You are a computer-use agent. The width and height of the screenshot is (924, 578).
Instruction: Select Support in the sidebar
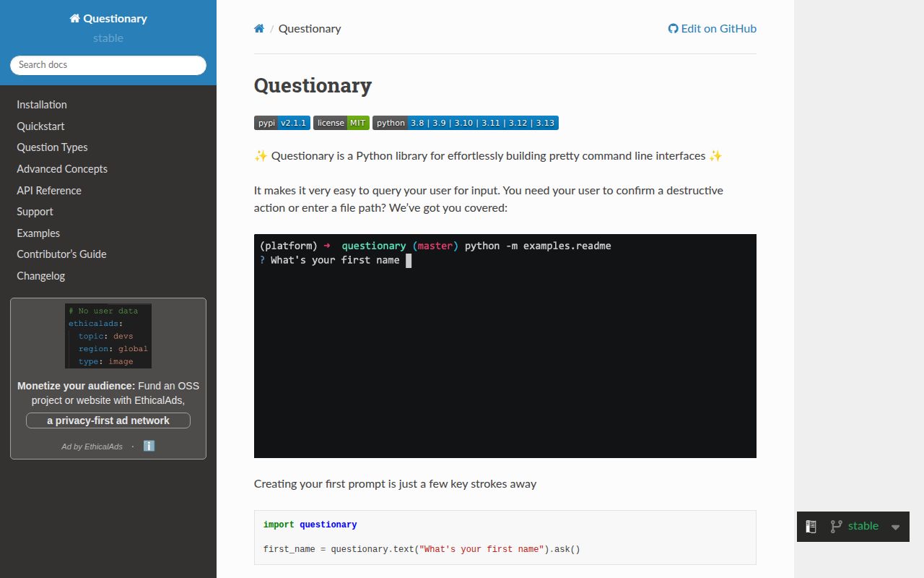point(35,212)
